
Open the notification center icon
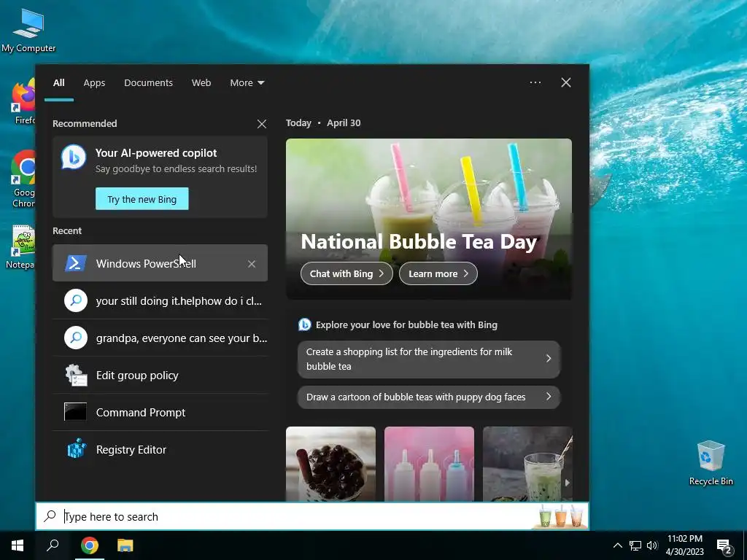[724, 545]
